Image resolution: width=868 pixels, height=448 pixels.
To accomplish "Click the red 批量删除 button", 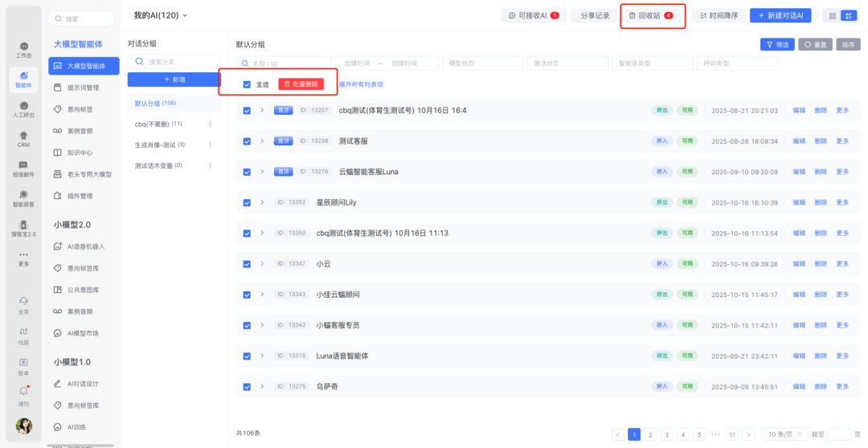I will 301,84.
